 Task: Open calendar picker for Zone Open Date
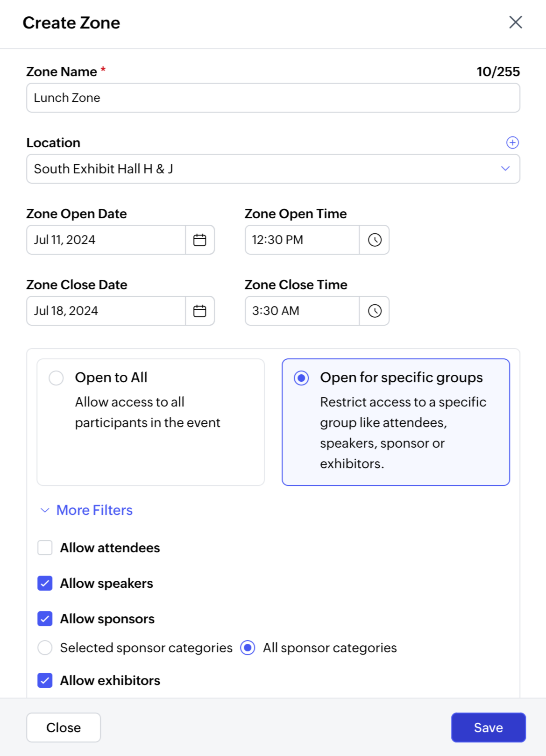pyautogui.click(x=200, y=240)
